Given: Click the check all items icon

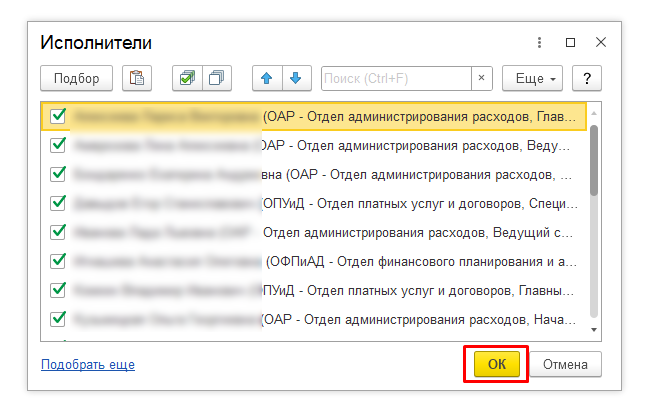Looking at the screenshot, I should (x=186, y=78).
